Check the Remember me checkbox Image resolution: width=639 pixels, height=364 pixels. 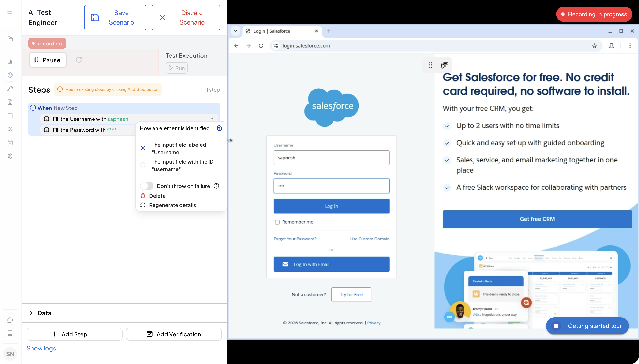pyautogui.click(x=277, y=222)
